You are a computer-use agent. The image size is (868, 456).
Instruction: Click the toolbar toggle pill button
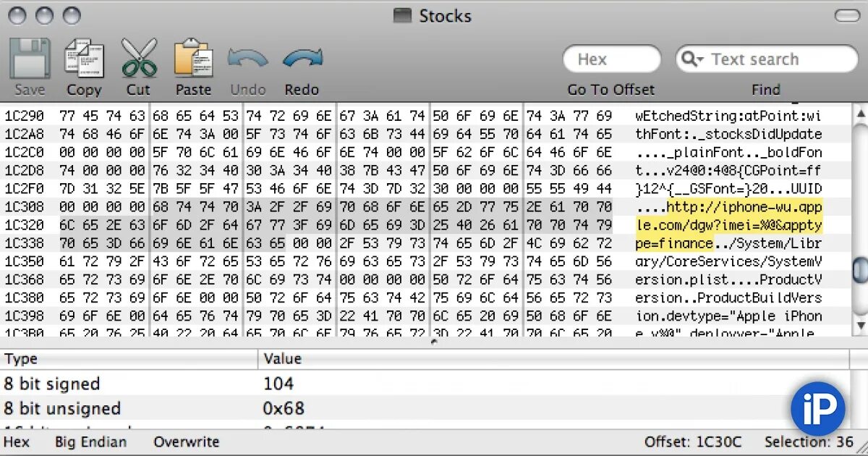847,16
